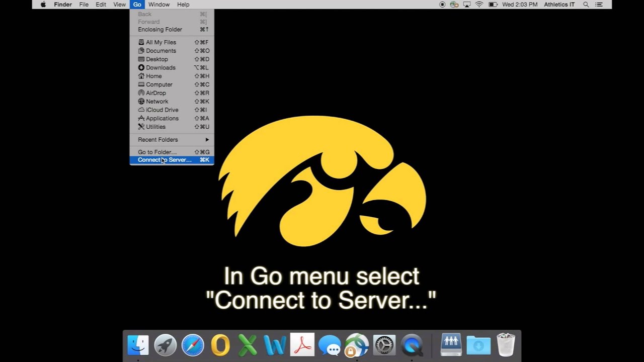Choose Desktop in the Go menu

coord(172,59)
